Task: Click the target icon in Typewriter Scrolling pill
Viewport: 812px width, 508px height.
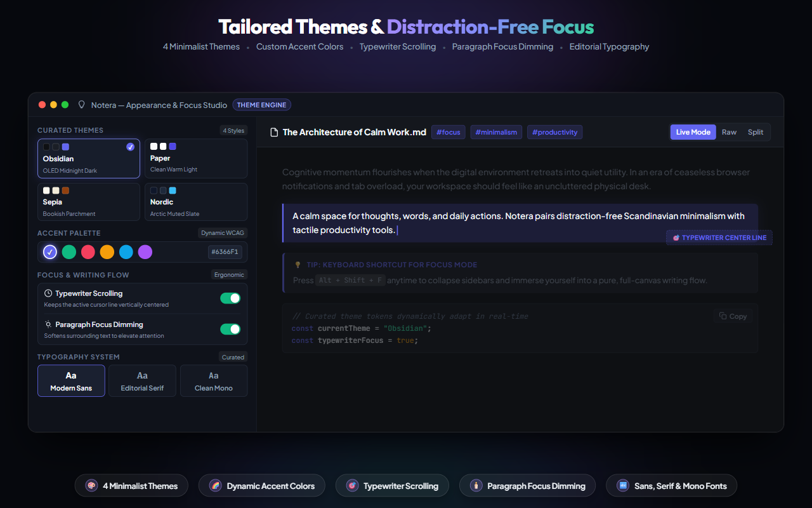Action: point(352,486)
